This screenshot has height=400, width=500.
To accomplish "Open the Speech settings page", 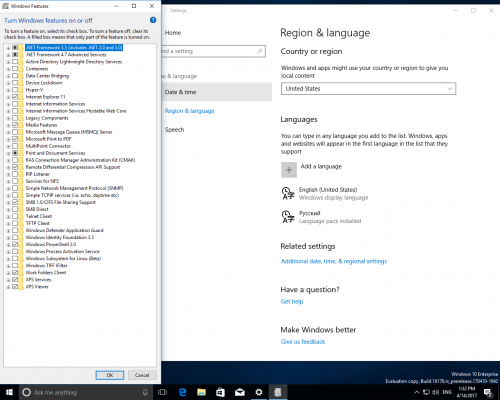I will [174, 129].
